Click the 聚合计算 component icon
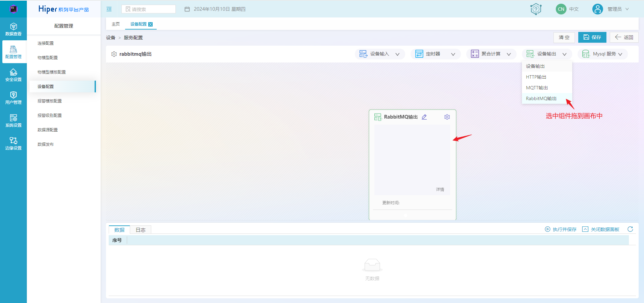644x303 pixels. tap(475, 54)
